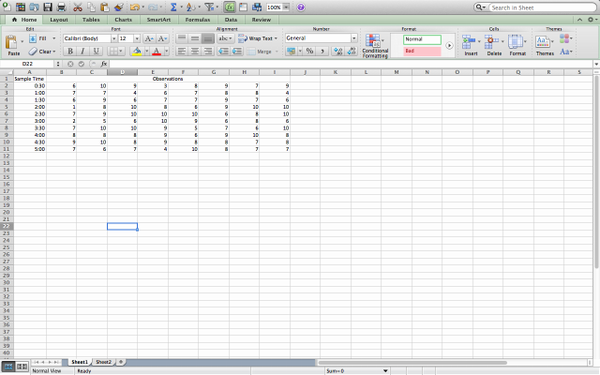Open the Insert Function fx button

click(104, 64)
